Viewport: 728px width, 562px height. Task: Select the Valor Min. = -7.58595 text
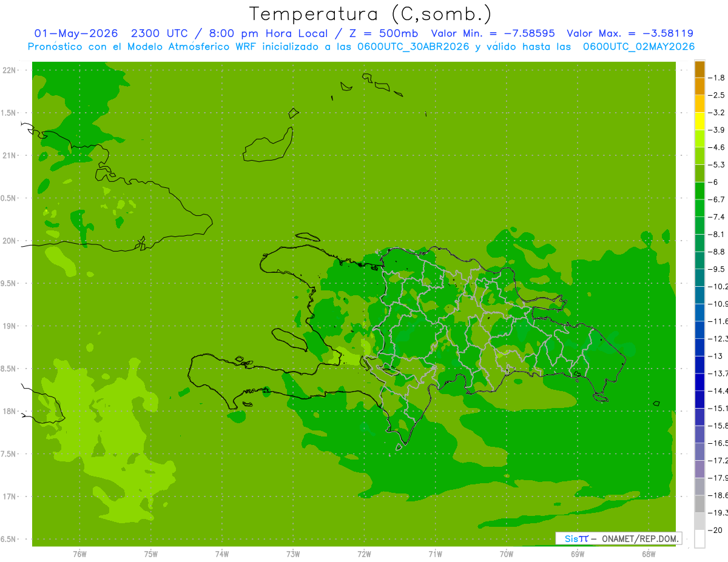[x=493, y=33]
